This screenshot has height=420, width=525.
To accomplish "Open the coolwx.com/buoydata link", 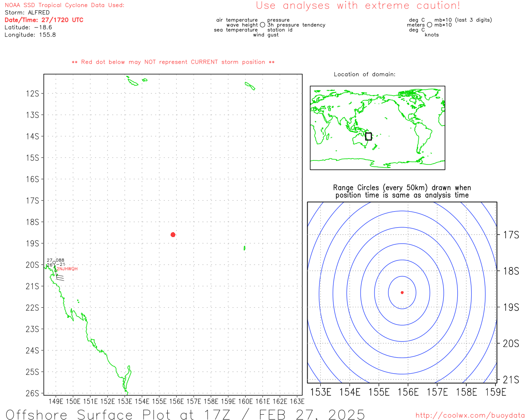I will pyautogui.click(x=470, y=415).
